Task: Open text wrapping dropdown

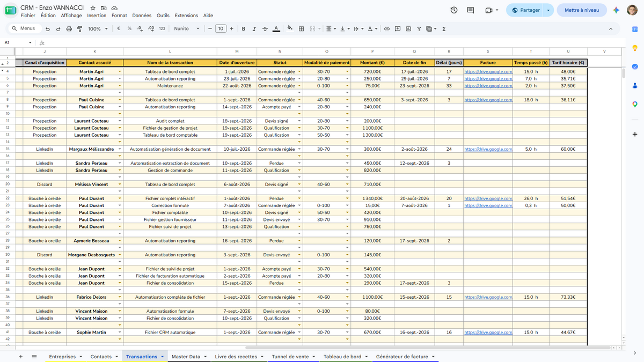Action: click(359, 29)
